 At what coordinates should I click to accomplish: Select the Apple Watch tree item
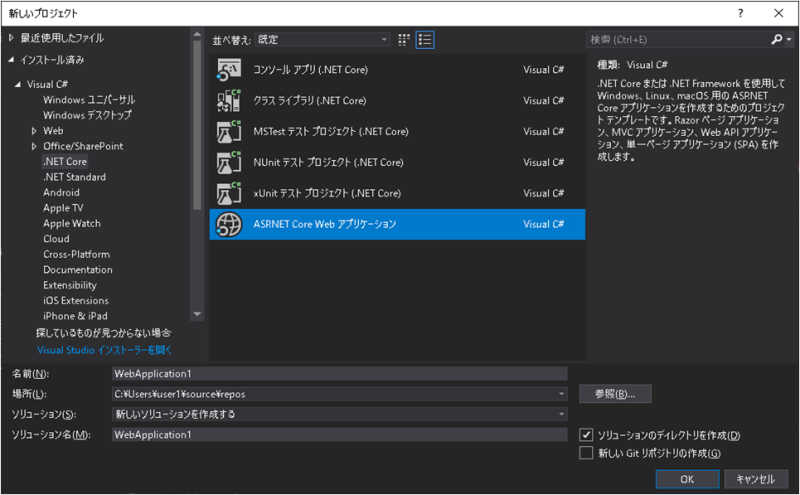(x=72, y=223)
